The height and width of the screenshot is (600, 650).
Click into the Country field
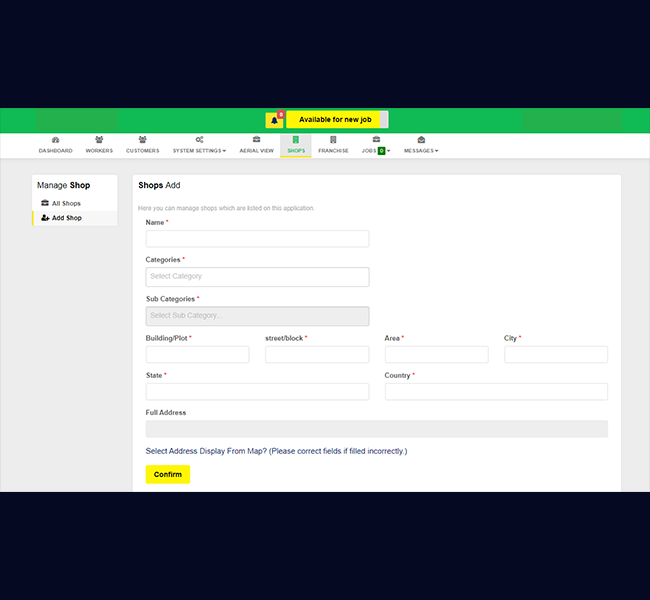tap(496, 392)
